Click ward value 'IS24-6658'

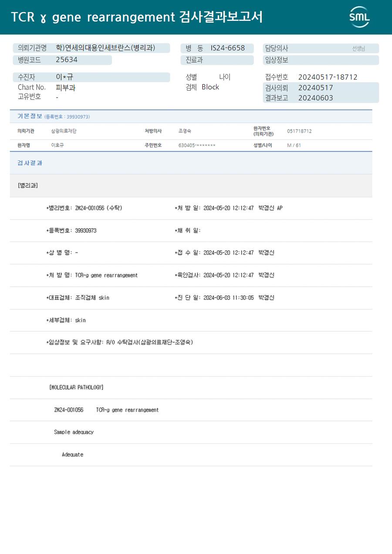coord(228,48)
